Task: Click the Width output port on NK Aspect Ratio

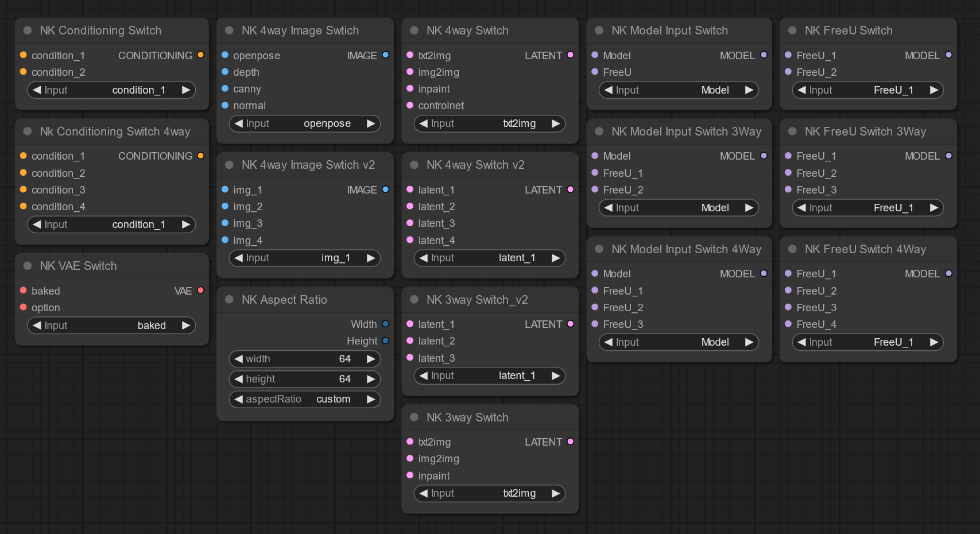Action: click(x=386, y=324)
